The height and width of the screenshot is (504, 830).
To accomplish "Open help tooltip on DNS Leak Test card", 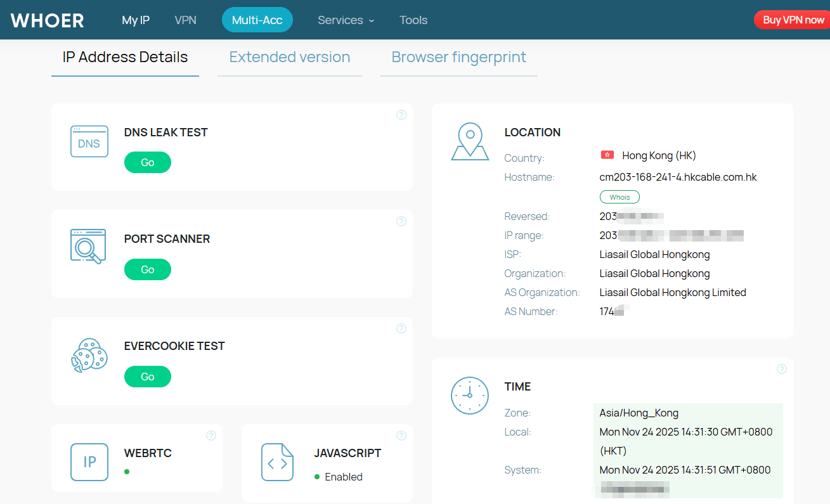I will pos(401,115).
